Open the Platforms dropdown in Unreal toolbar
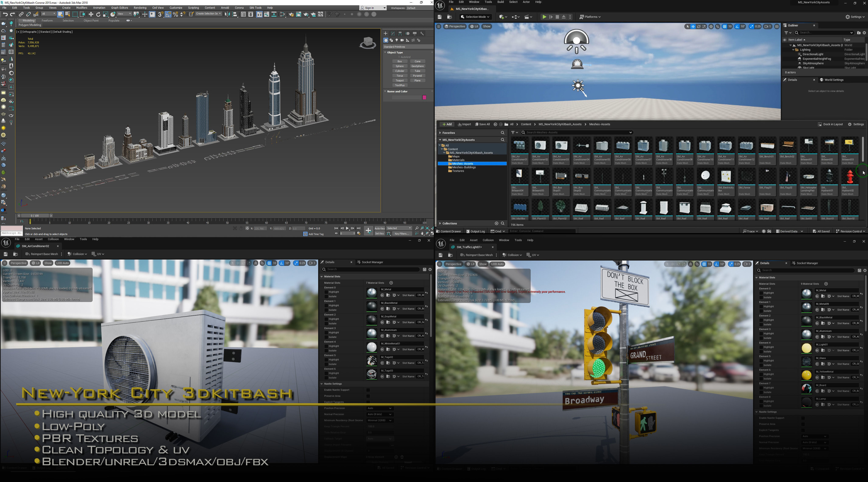 pos(590,17)
